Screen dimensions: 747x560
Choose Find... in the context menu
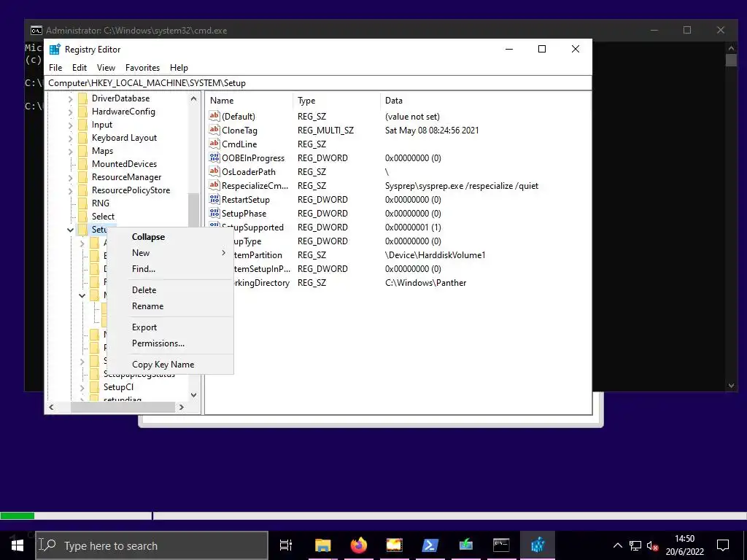(171, 269)
